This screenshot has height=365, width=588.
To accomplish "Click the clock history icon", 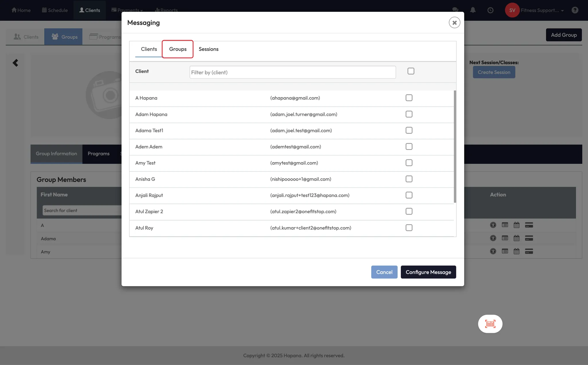I will [x=490, y=10].
